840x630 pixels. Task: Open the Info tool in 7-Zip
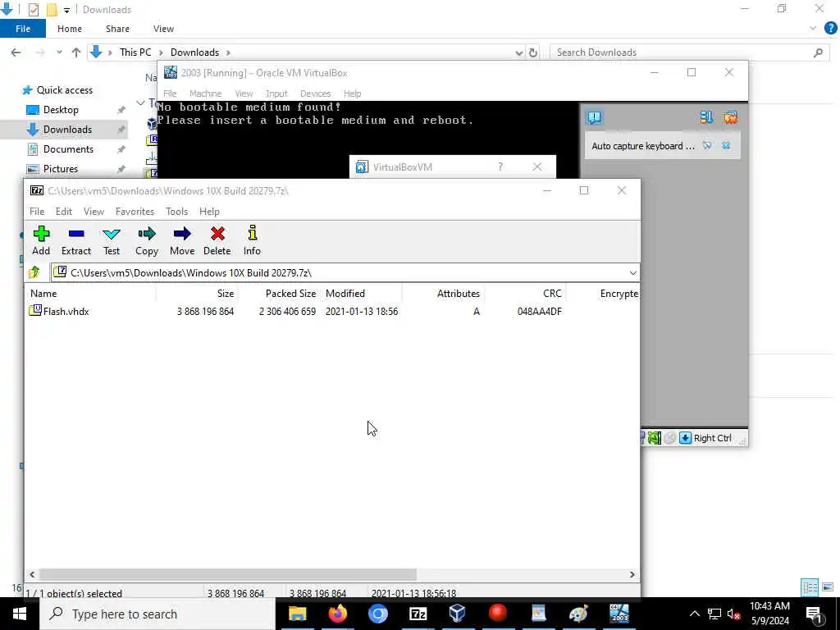coord(253,233)
